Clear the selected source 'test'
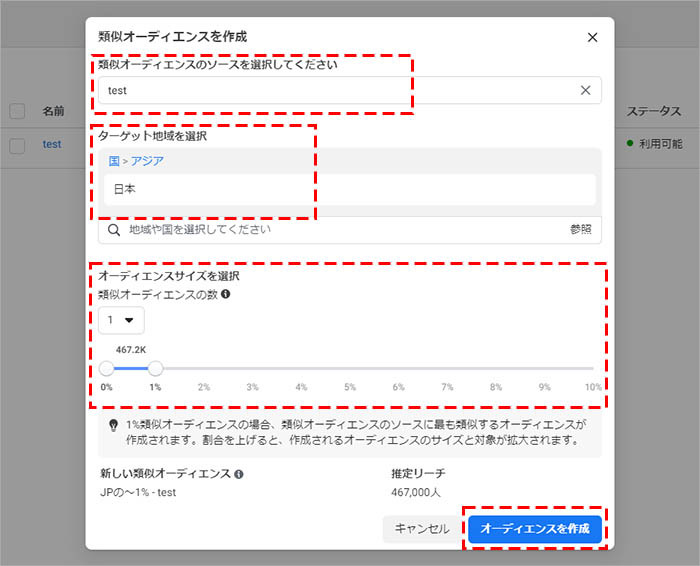700x566 pixels. (586, 90)
